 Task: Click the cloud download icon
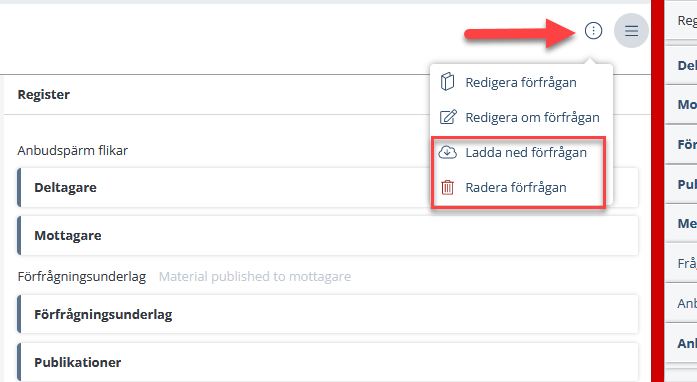[x=448, y=152]
